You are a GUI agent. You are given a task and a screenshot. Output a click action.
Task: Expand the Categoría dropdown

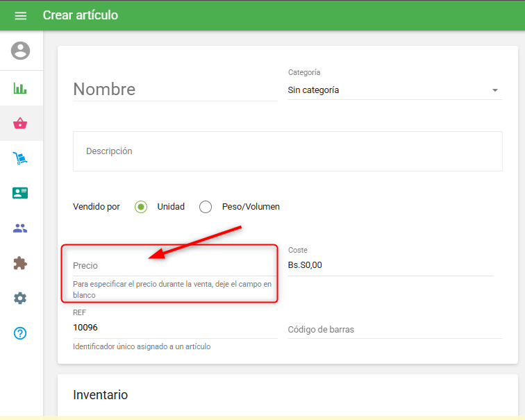point(389,90)
